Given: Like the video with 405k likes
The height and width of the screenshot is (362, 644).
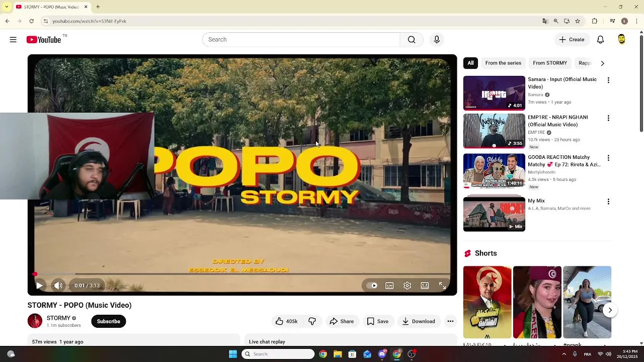Looking at the screenshot, I should click(286, 321).
